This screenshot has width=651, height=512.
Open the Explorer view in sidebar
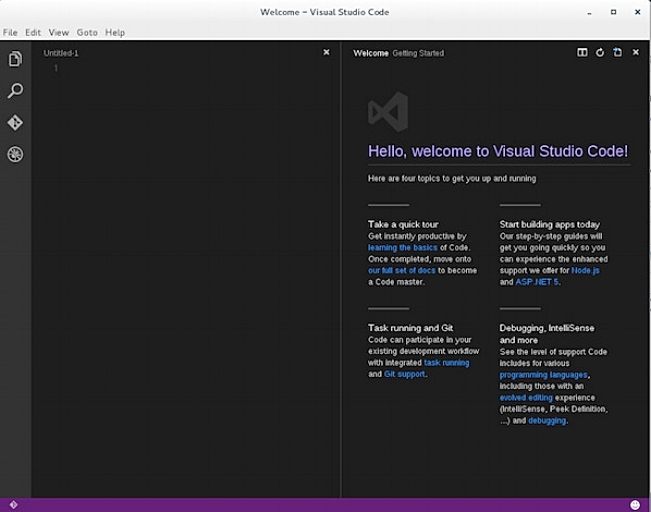tap(15, 59)
